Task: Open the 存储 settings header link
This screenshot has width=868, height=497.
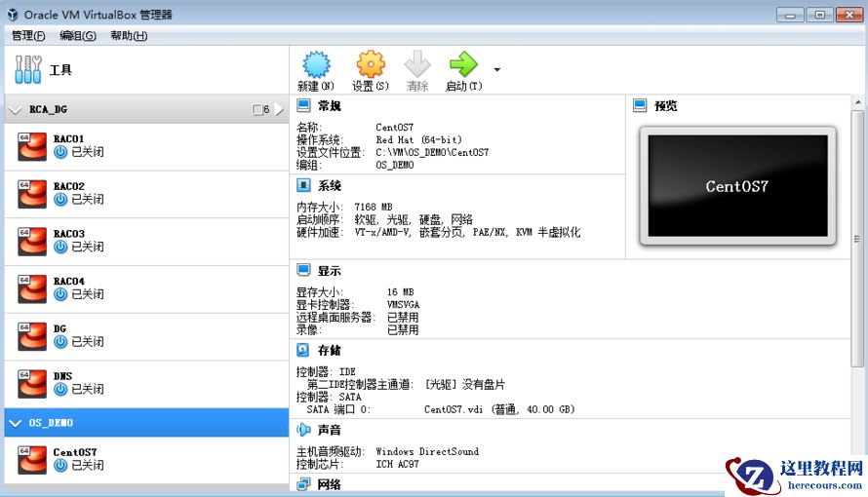Action: pyautogui.click(x=330, y=351)
